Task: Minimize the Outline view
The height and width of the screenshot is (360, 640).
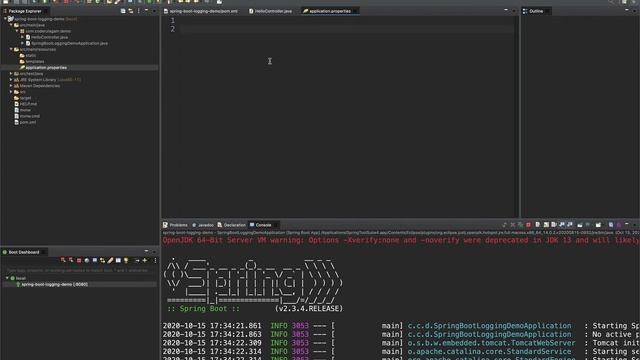Action: pos(627,10)
